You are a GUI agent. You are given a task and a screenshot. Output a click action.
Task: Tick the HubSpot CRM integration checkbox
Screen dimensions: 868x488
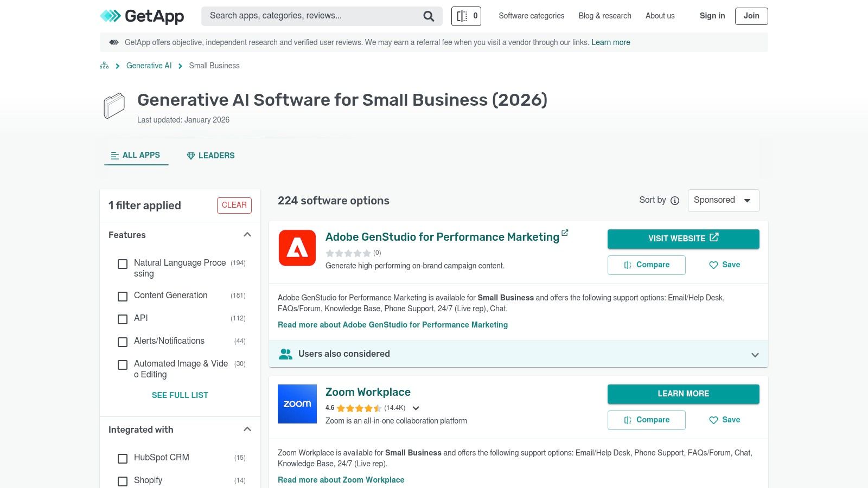point(123,458)
